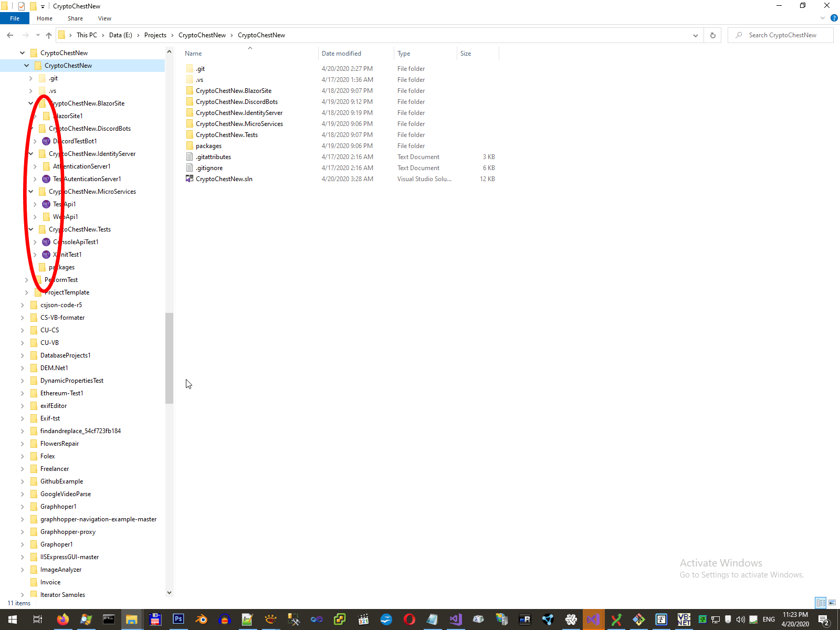Click the search magnifier icon

(739, 35)
